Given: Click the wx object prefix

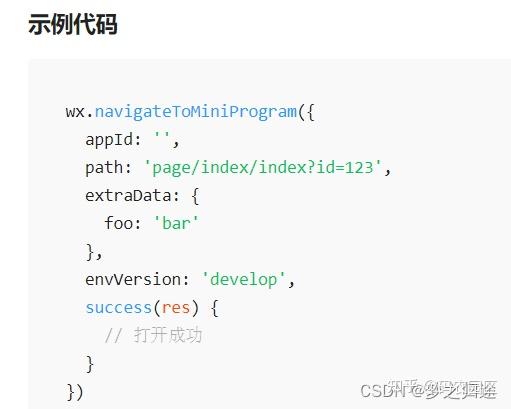Looking at the screenshot, I should click(75, 112).
